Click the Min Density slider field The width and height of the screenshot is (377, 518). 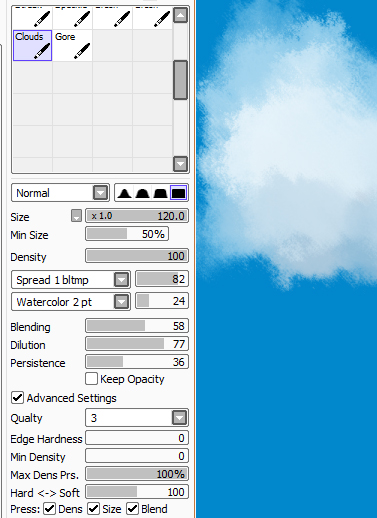click(x=137, y=456)
